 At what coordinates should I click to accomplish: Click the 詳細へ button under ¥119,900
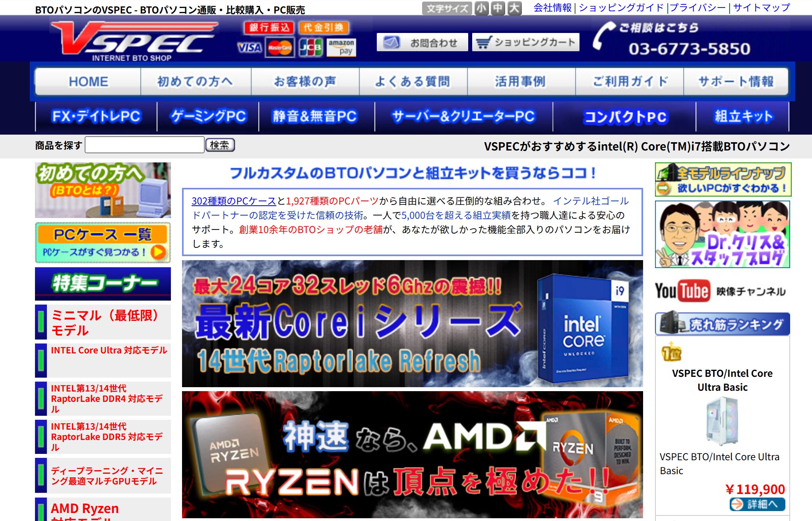pyautogui.click(x=757, y=504)
